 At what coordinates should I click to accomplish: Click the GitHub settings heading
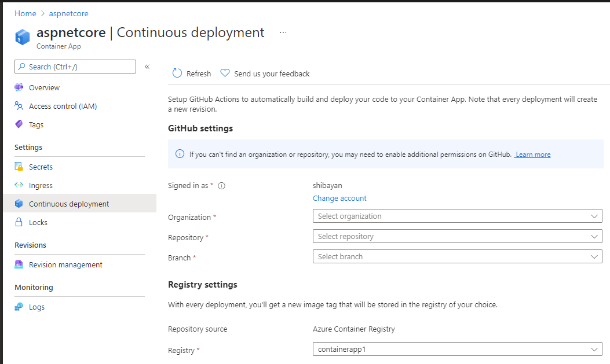pos(200,128)
